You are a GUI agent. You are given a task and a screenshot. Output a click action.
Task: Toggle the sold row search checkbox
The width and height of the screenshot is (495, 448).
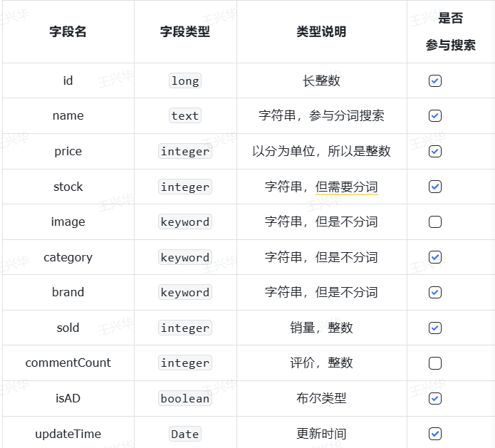[x=435, y=328]
